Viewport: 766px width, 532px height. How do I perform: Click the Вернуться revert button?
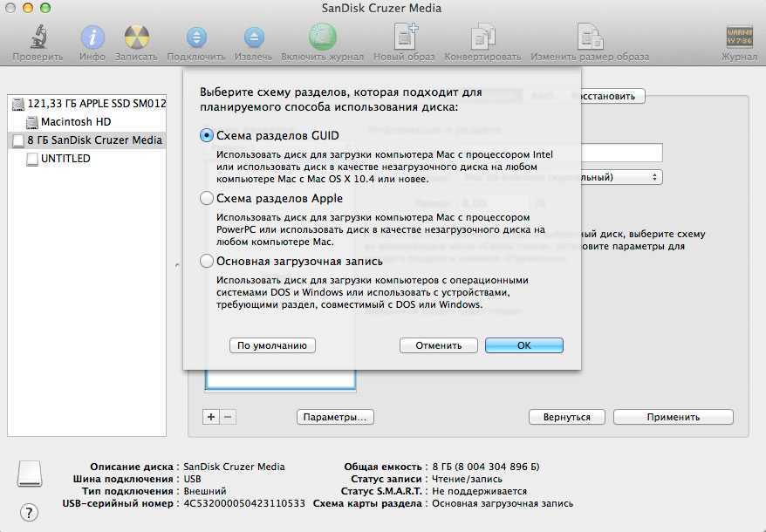567,417
